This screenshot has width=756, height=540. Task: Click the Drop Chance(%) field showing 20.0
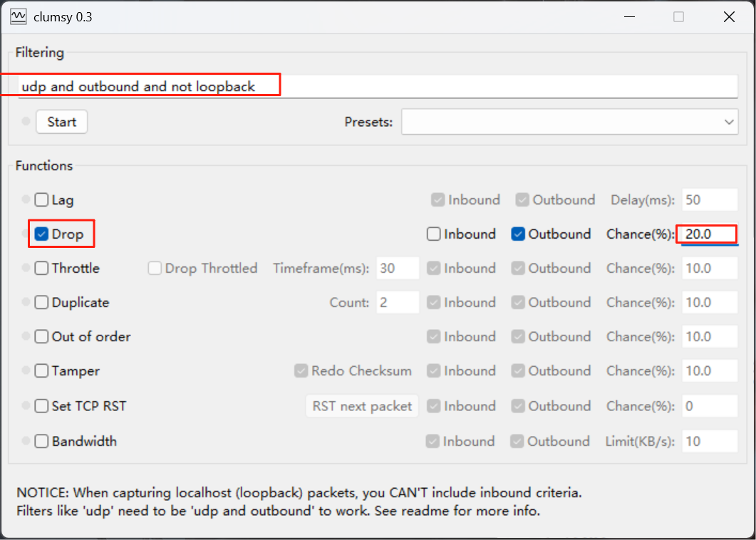point(710,234)
